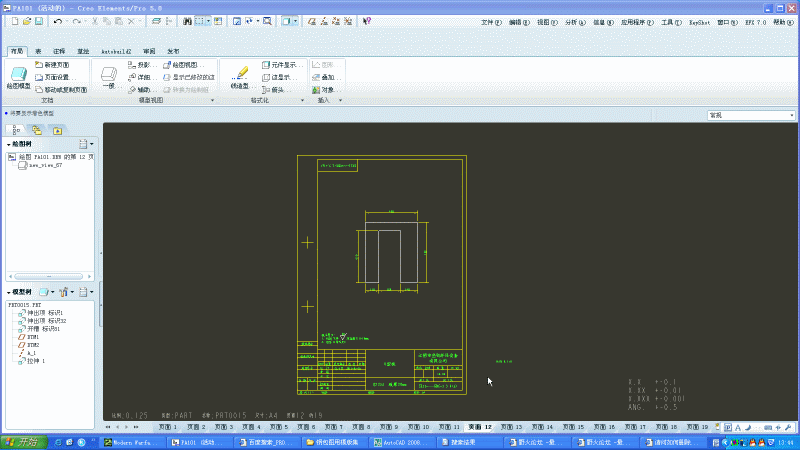This screenshot has width=800, height=450.
Task: Click the Line Style pencil icon
Action: click(240, 73)
